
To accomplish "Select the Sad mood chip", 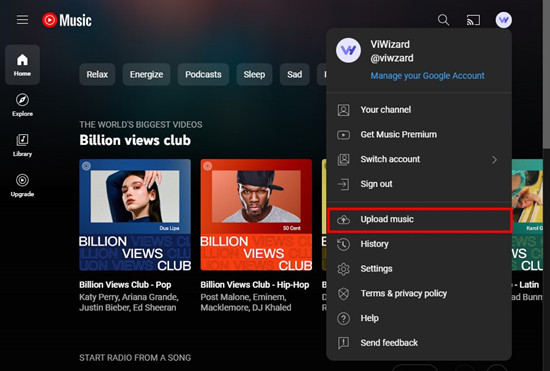I will [x=295, y=74].
